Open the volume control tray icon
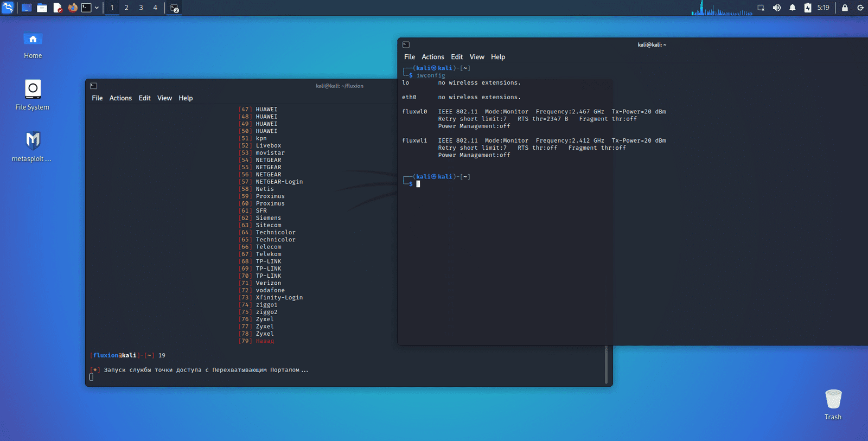Screen dimensions: 868x441 click(777, 8)
